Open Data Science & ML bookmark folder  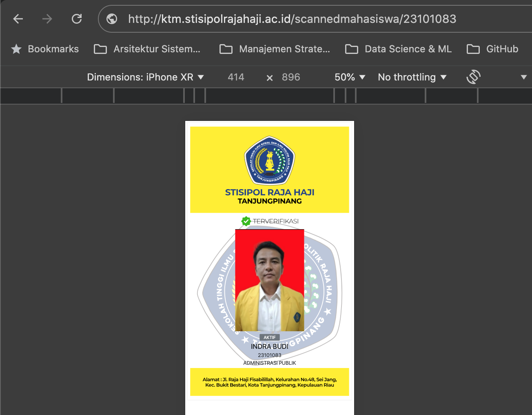pos(398,49)
